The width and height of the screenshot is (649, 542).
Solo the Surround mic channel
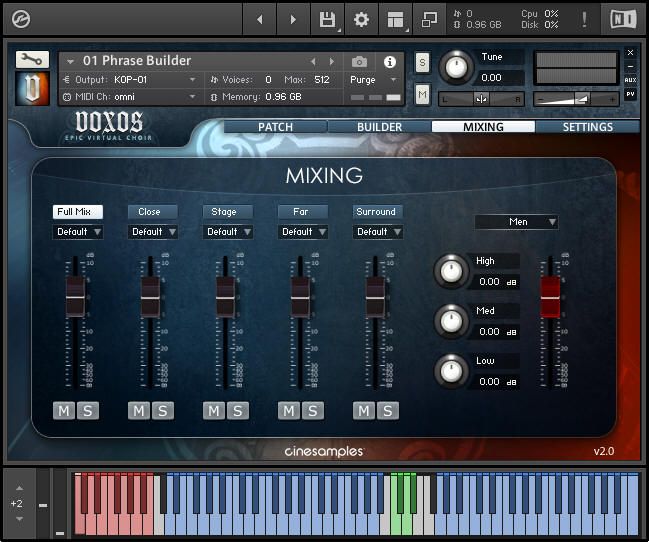pos(387,411)
